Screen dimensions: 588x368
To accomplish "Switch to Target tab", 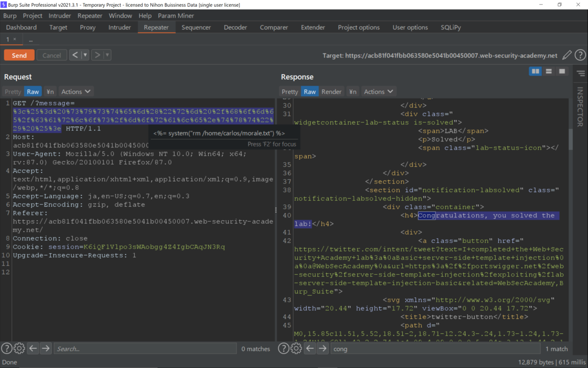I will tap(58, 27).
